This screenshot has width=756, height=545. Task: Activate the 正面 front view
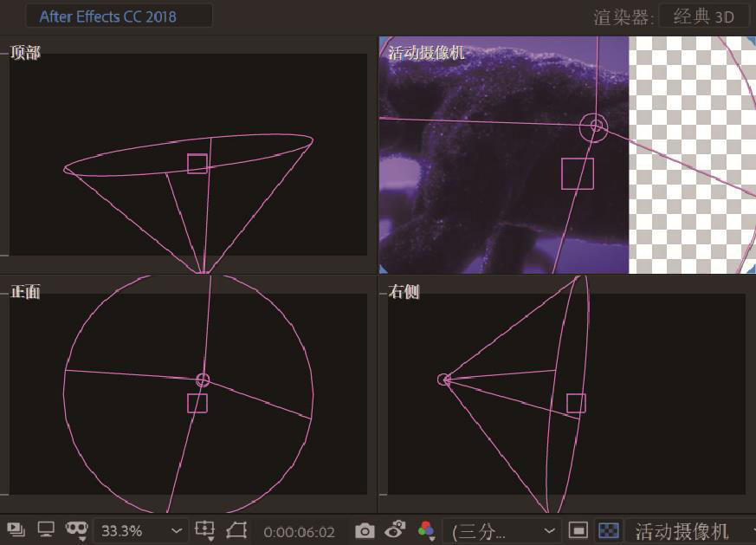(x=25, y=292)
